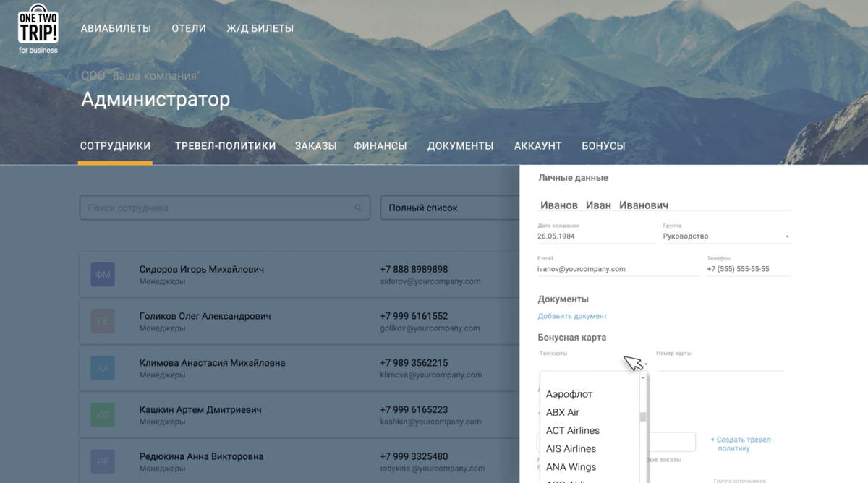Select Аэрофлот in card type list
This screenshot has width=868, height=483.
(x=569, y=394)
